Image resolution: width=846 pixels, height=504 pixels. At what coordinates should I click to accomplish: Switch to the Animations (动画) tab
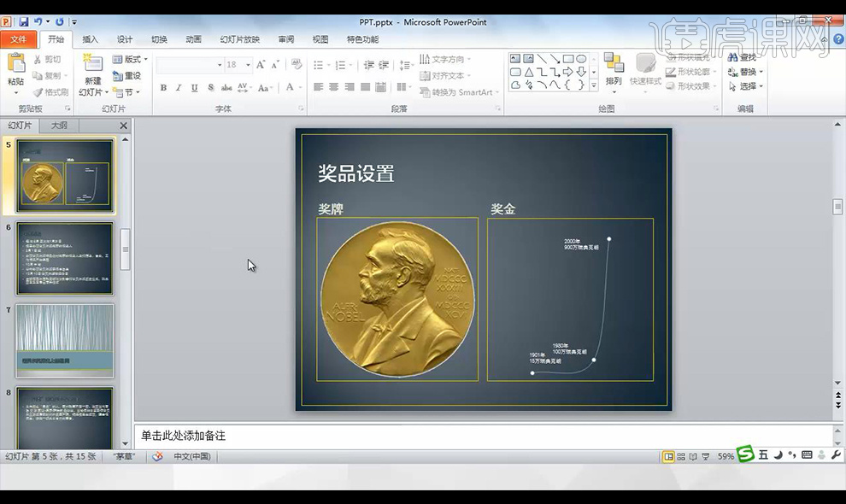tap(194, 39)
